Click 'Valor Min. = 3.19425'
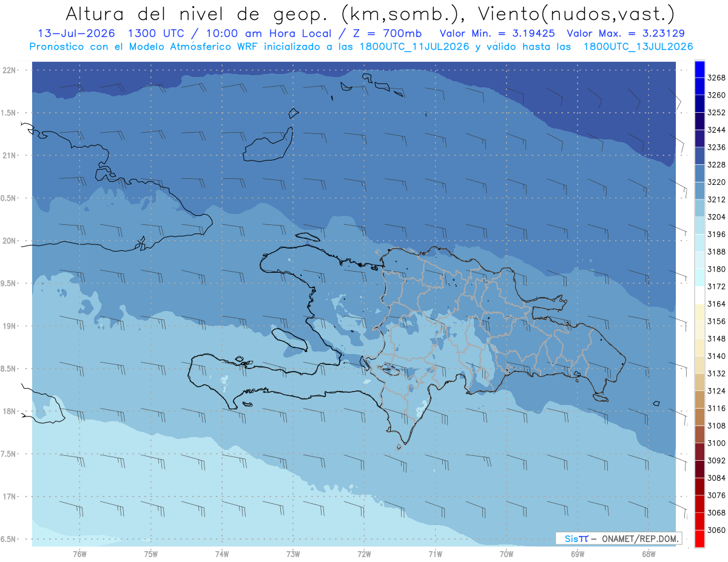The width and height of the screenshot is (728, 562). coord(497,33)
